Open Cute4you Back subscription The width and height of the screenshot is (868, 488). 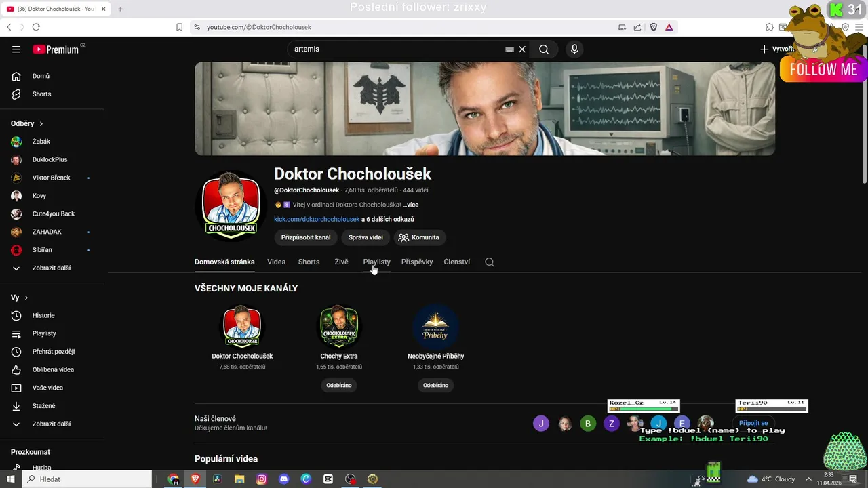tap(52, 214)
